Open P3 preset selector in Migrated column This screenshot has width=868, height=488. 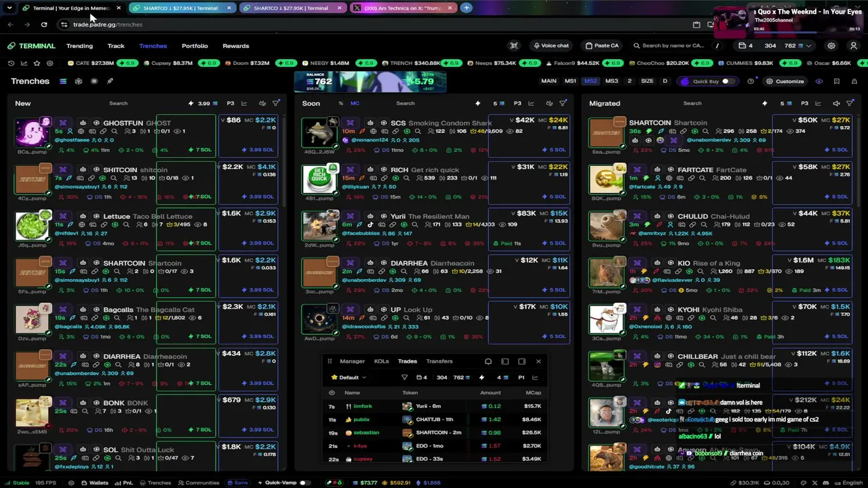tap(804, 104)
